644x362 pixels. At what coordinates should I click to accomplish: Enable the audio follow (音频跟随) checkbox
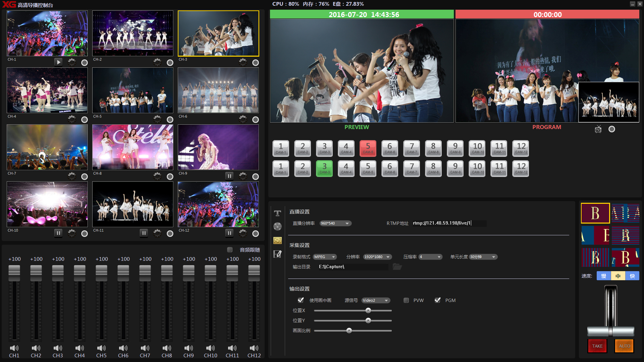click(x=230, y=250)
